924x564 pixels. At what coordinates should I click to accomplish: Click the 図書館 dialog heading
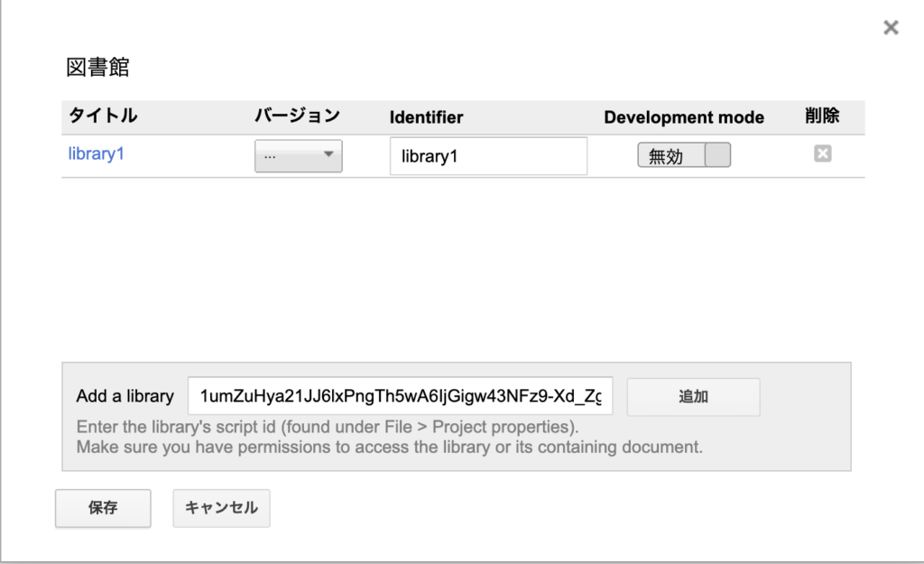97,67
